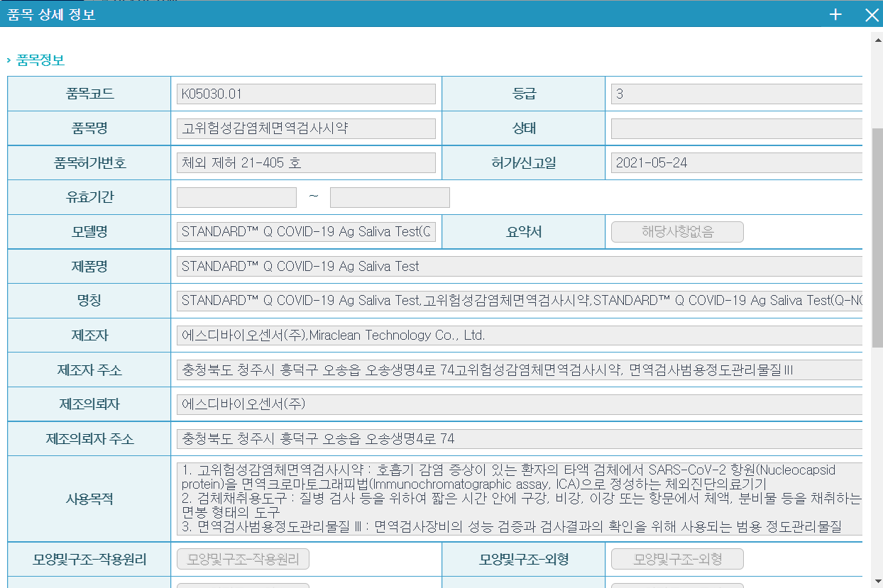Open the 모양및구조-작용원리 button
883x588 pixels.
coord(243,559)
